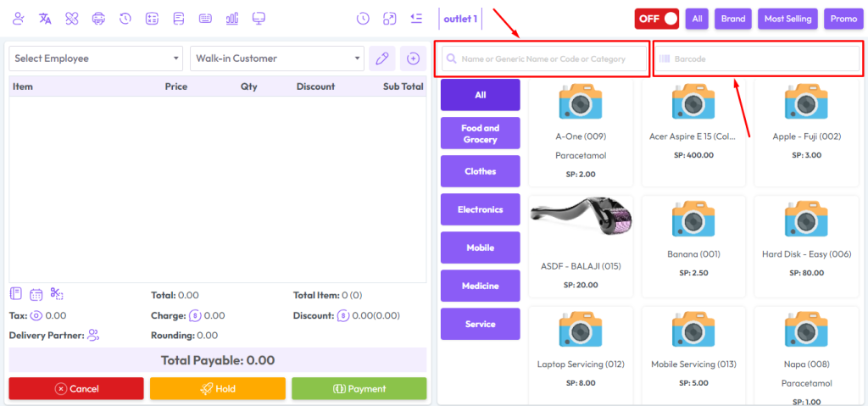Click the red Cancel button
868x406 pixels.
[x=76, y=389]
